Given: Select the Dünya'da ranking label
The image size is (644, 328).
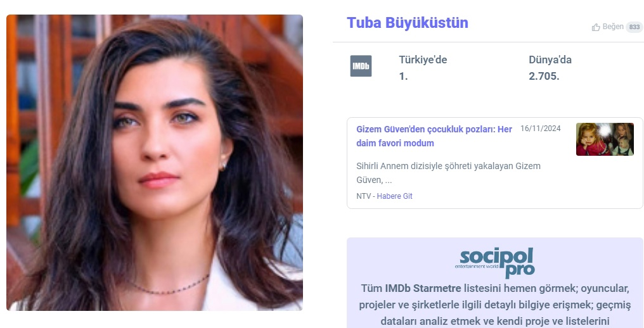Looking at the screenshot, I should (550, 60).
